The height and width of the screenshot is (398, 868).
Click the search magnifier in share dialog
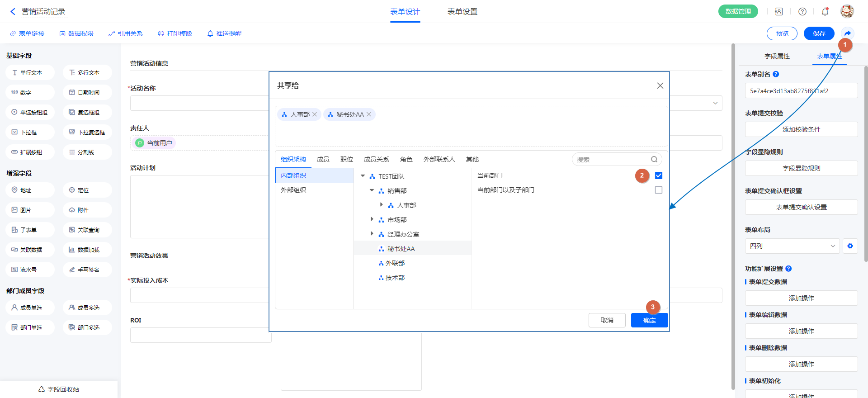654,159
